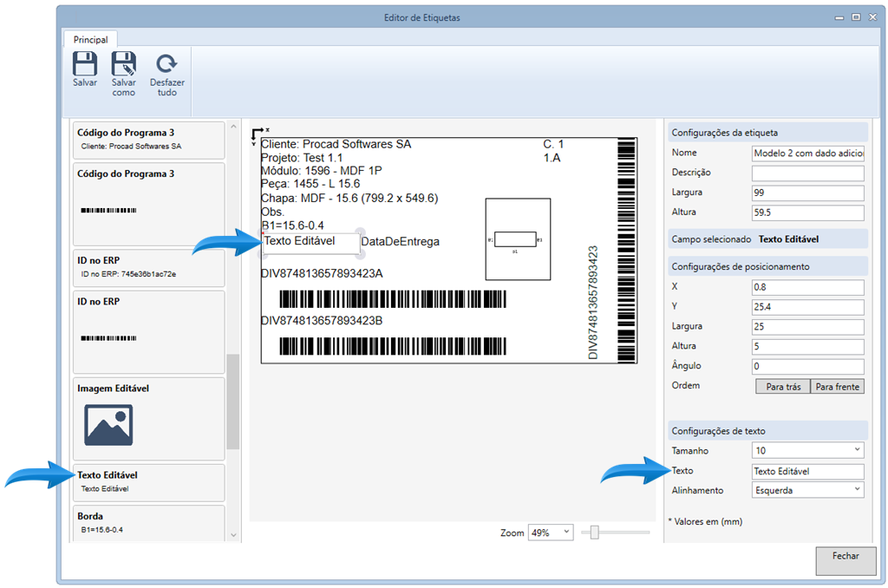
Task: Switch to the Principal tab
Action: 90,40
